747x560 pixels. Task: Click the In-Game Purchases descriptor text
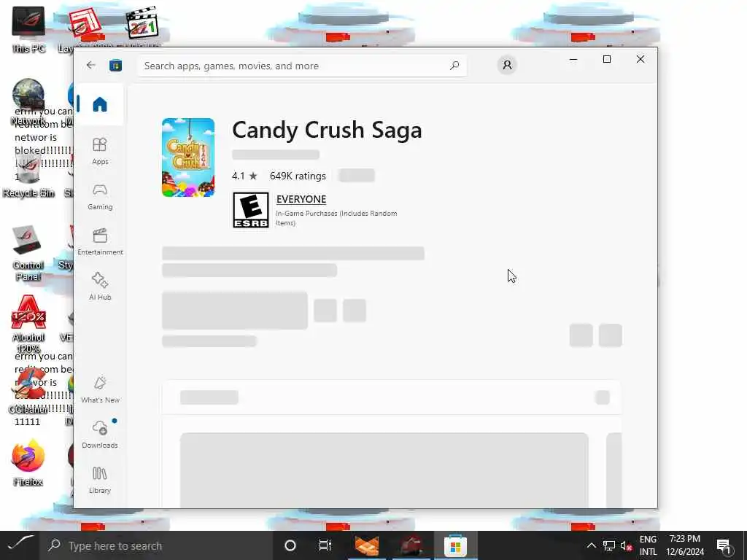[x=336, y=218]
